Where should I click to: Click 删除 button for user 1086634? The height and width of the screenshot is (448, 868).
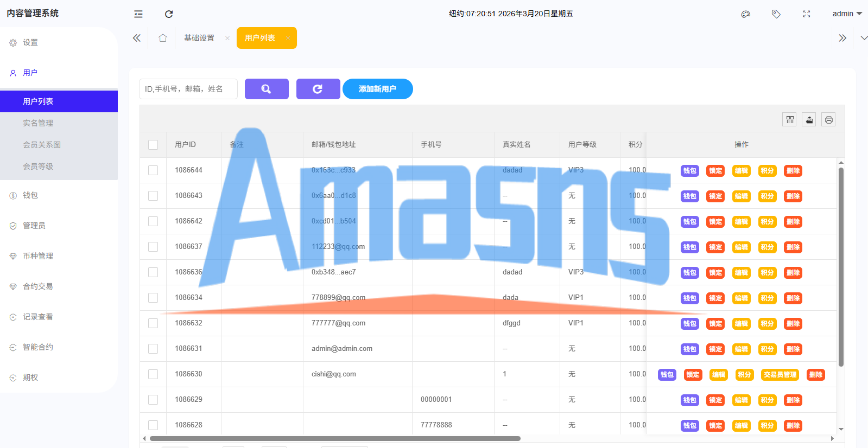click(793, 298)
